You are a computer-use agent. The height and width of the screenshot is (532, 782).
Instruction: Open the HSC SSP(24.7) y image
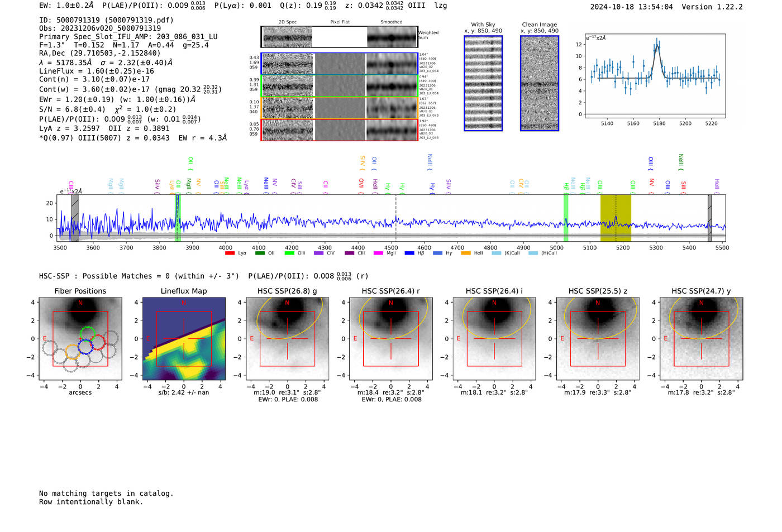702,339
